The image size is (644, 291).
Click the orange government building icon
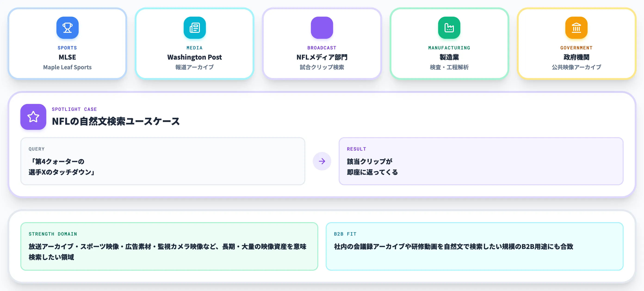tap(576, 28)
